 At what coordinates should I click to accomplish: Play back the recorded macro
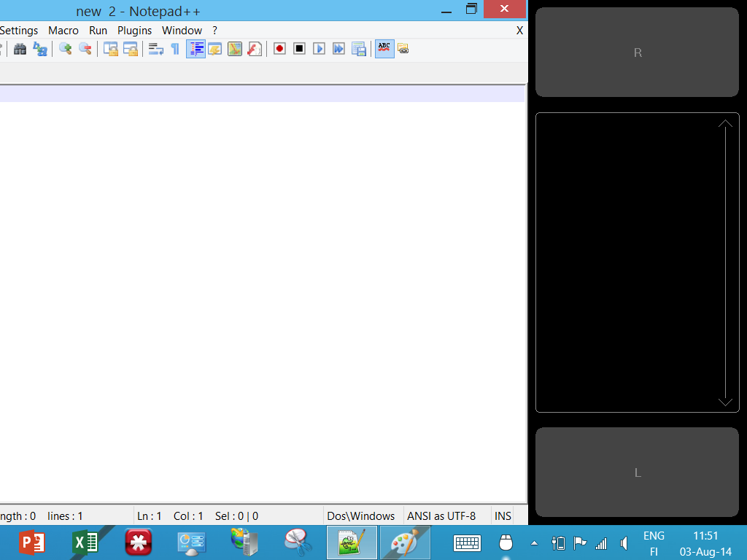coord(320,49)
